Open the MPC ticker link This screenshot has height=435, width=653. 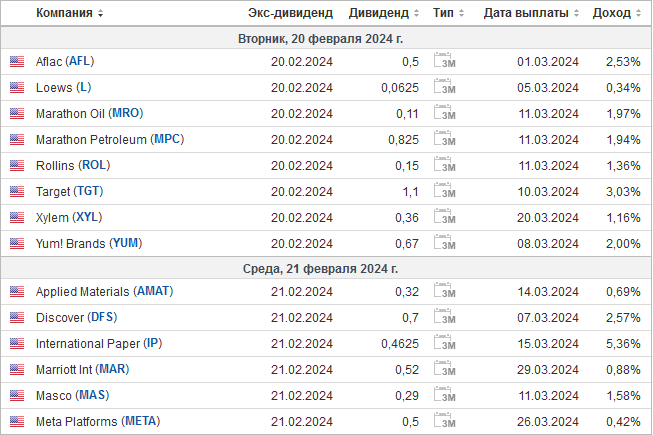click(167, 139)
